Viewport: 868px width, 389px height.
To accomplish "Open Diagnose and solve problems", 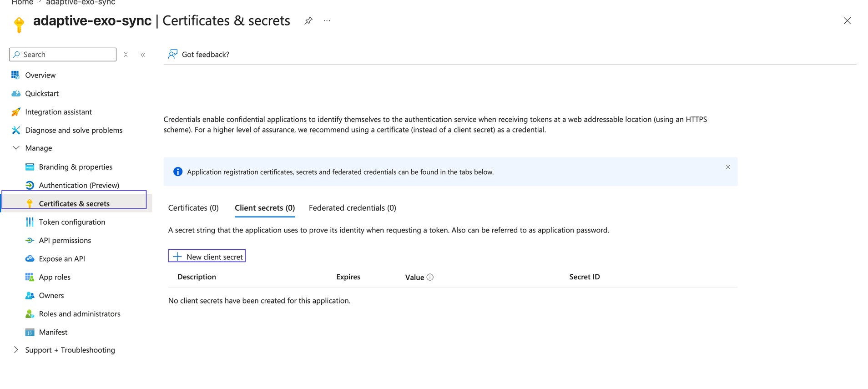I will 74,130.
